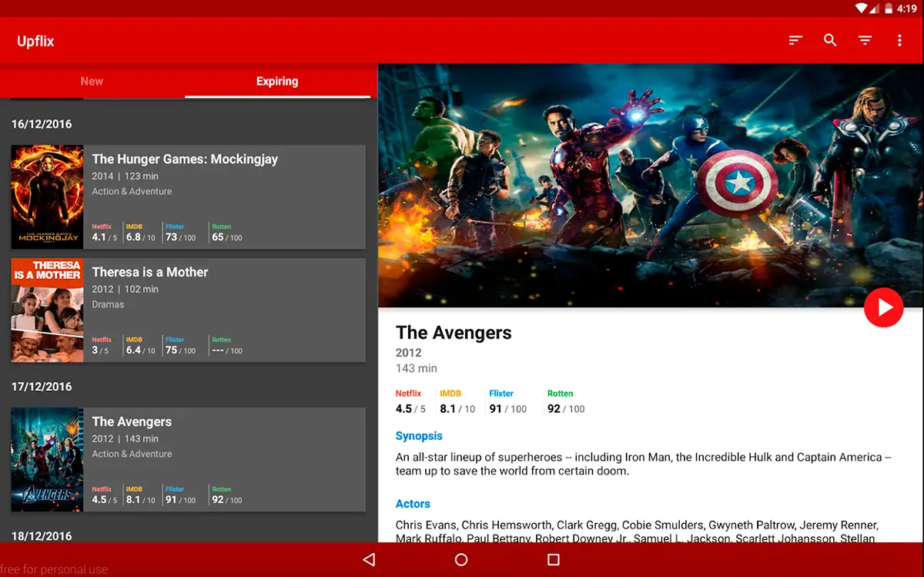Click the list Avengers Netflix 4.5 rating
The image size is (924, 577).
105,495
